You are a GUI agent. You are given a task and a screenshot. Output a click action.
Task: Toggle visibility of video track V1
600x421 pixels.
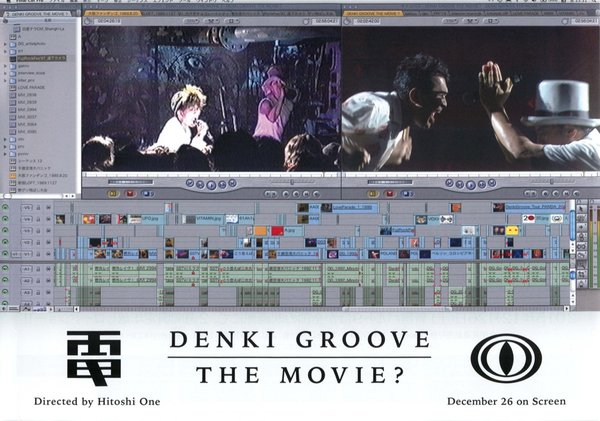(x=5, y=254)
